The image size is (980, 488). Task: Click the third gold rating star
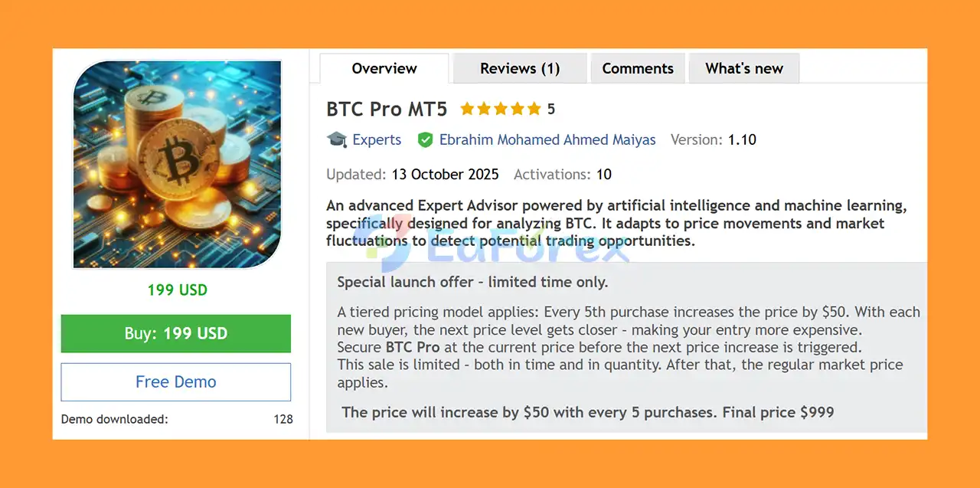click(x=500, y=109)
